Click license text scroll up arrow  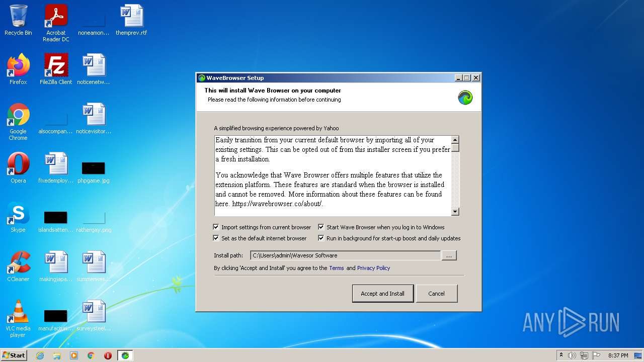click(x=455, y=140)
